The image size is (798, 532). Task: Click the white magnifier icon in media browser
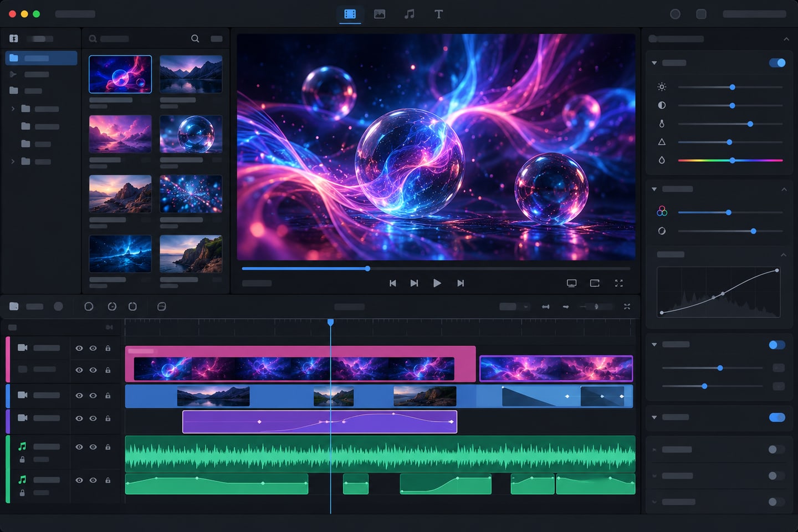[195, 39]
